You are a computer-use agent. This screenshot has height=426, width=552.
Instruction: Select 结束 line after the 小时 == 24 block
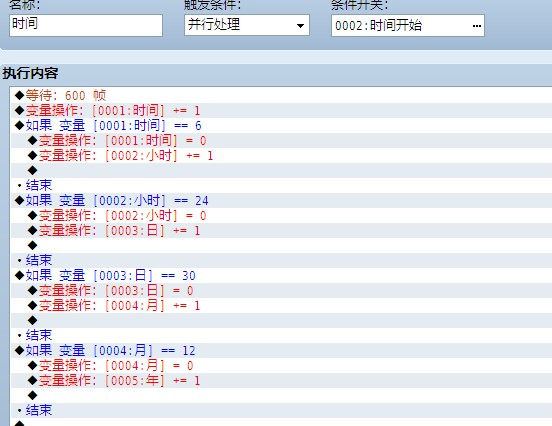[282, 261]
